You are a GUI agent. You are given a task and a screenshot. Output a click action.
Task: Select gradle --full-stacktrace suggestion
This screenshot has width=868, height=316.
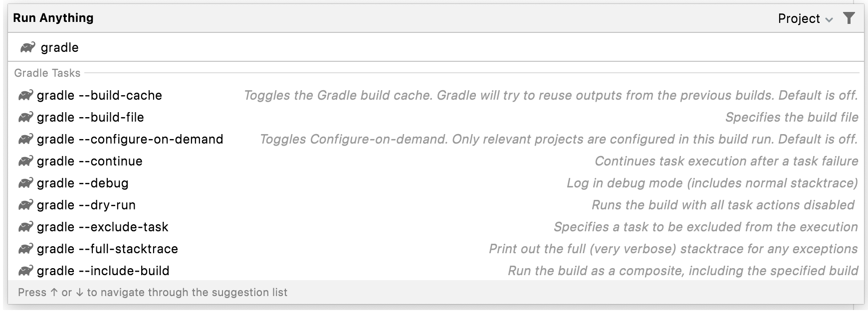pos(435,249)
